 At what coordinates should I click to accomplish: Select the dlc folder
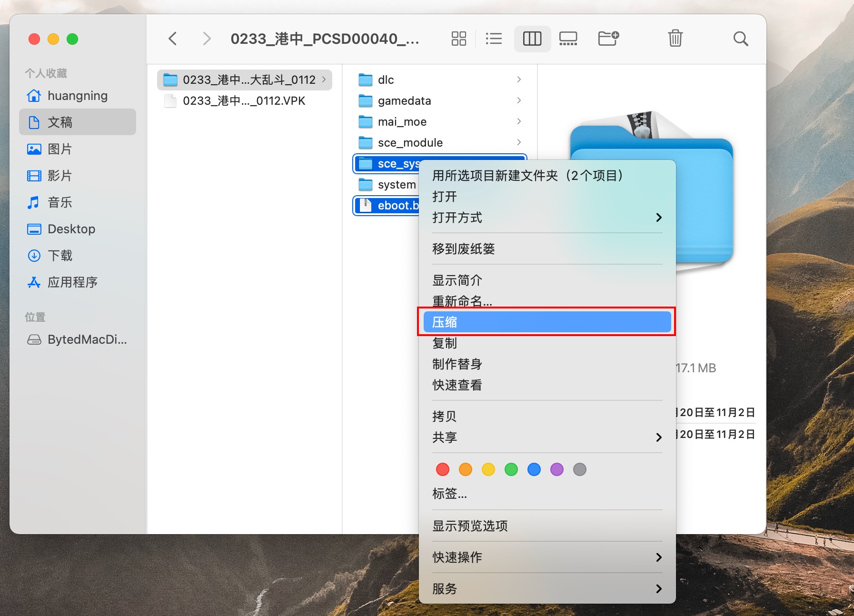[x=439, y=80]
